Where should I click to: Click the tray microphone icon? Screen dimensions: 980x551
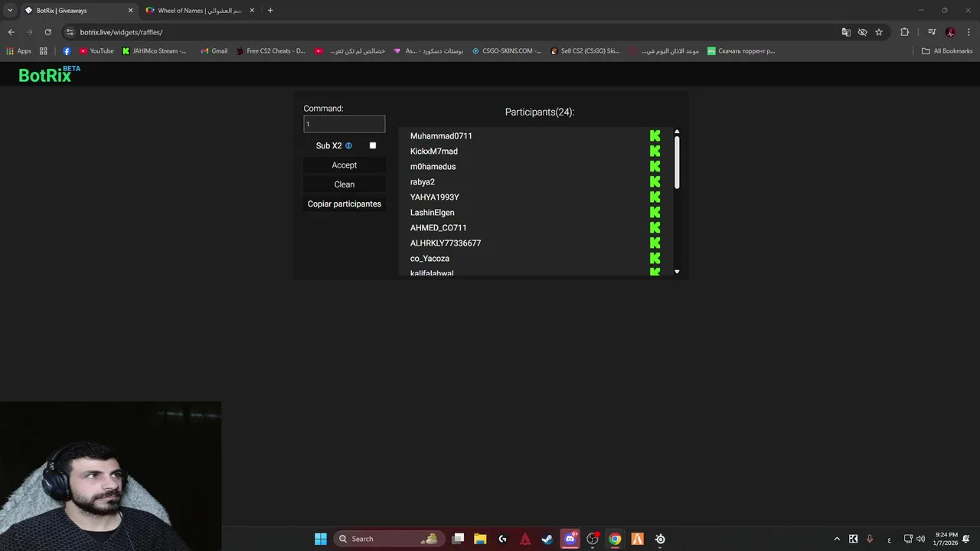pyautogui.click(x=870, y=539)
